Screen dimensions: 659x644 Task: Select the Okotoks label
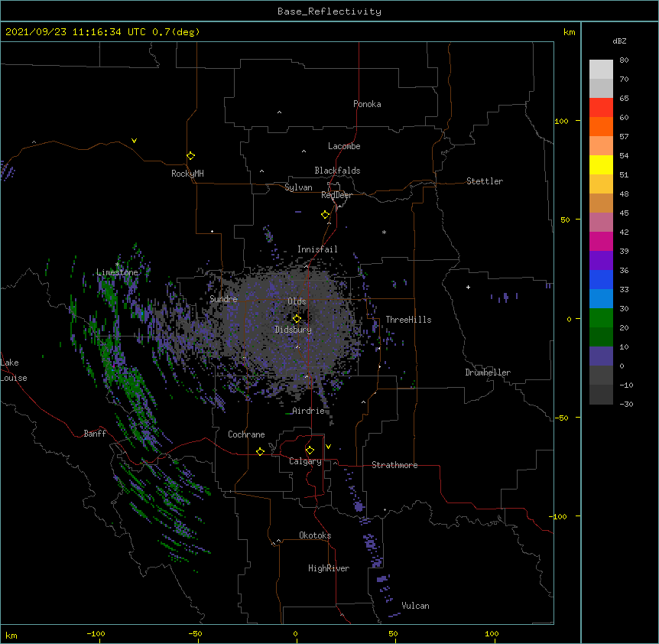(315, 535)
